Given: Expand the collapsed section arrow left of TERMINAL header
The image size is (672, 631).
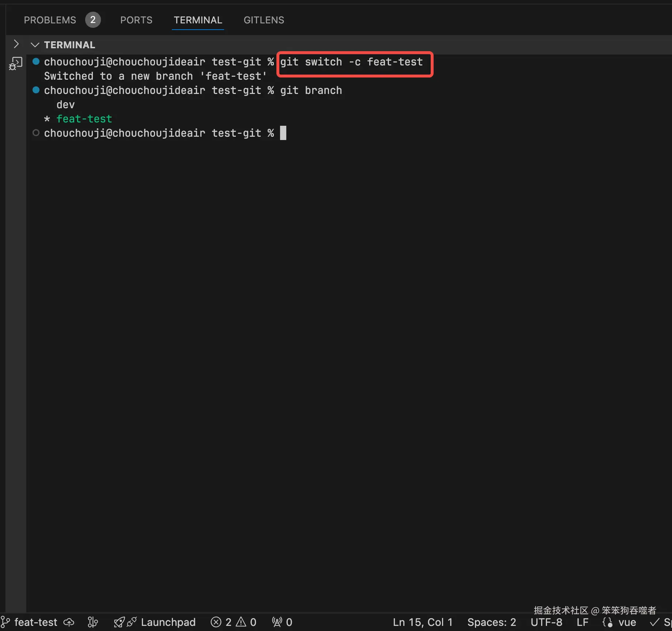Looking at the screenshot, I should 16,44.
